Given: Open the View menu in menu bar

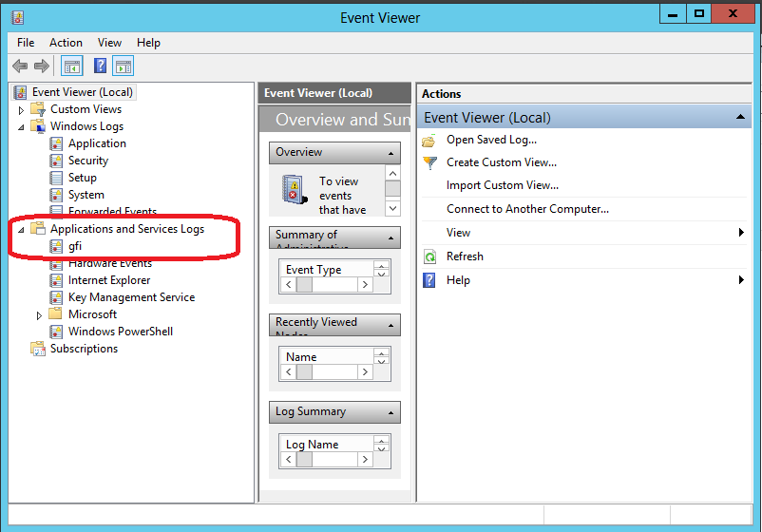Looking at the screenshot, I should tap(109, 43).
